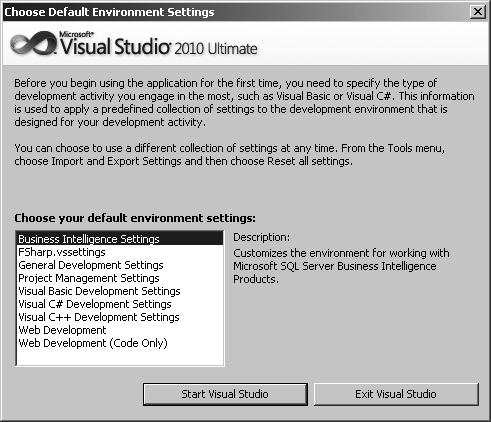Screen dimensions: 491x422
Task: Select General Development Settings
Action: [x=120, y=265]
